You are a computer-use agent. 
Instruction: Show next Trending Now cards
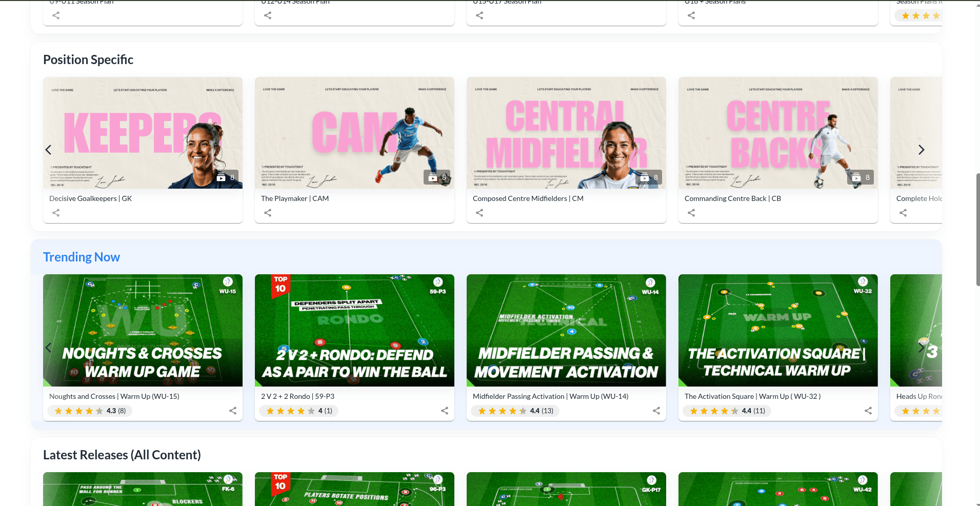[921, 348]
